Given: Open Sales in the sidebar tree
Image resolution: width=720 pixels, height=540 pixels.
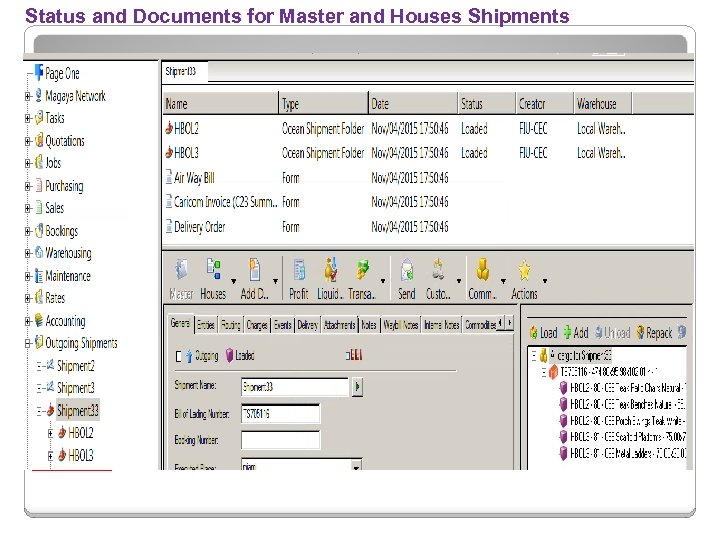Looking at the screenshot, I should [54, 208].
